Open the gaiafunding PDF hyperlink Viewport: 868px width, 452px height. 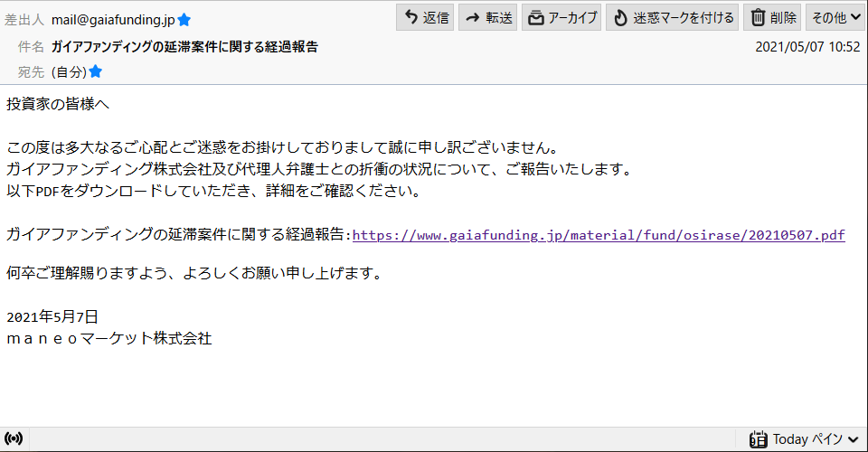click(599, 235)
